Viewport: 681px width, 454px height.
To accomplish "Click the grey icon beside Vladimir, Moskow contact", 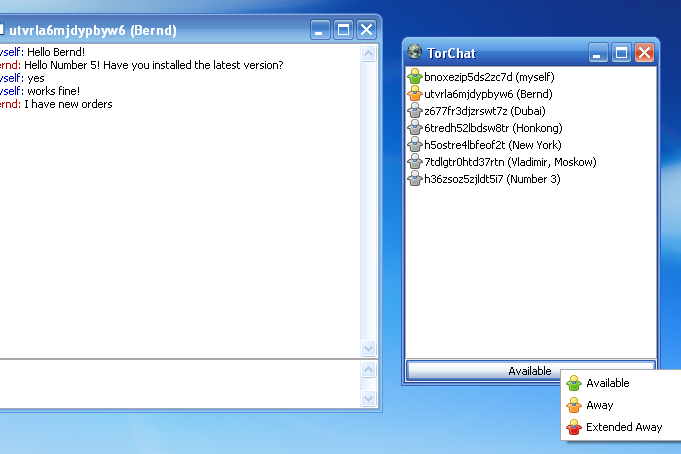I will coord(415,162).
